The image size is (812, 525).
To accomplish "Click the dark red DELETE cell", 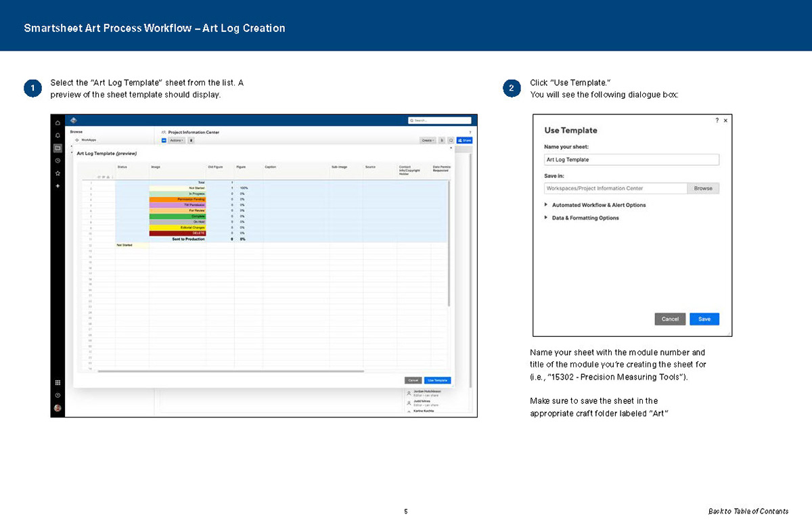I will 177,233.
